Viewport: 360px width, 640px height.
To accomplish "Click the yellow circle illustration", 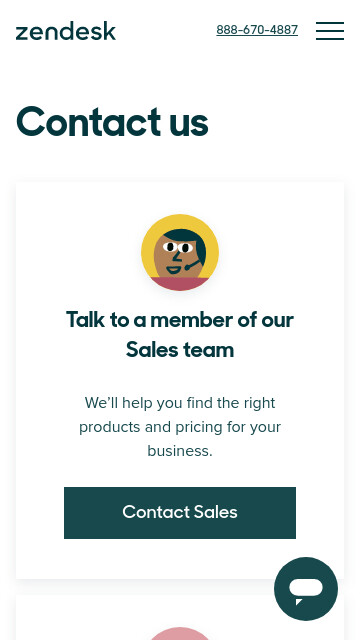I will (x=180, y=252).
